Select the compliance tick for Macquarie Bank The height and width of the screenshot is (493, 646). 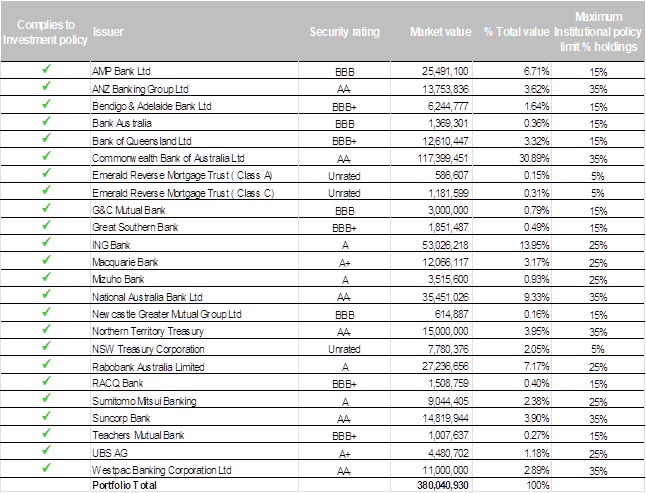pyautogui.click(x=46, y=259)
